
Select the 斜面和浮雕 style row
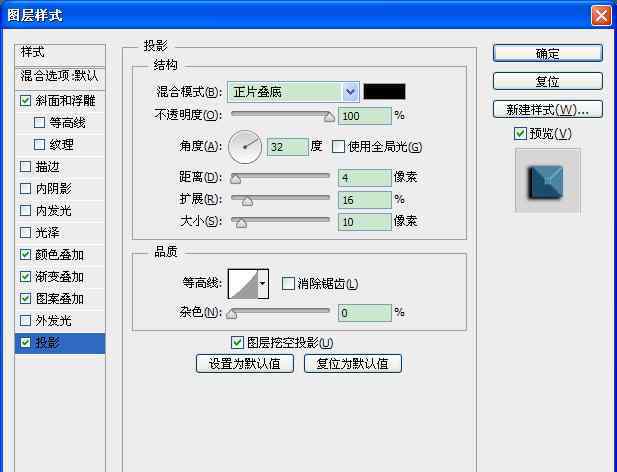(60, 101)
